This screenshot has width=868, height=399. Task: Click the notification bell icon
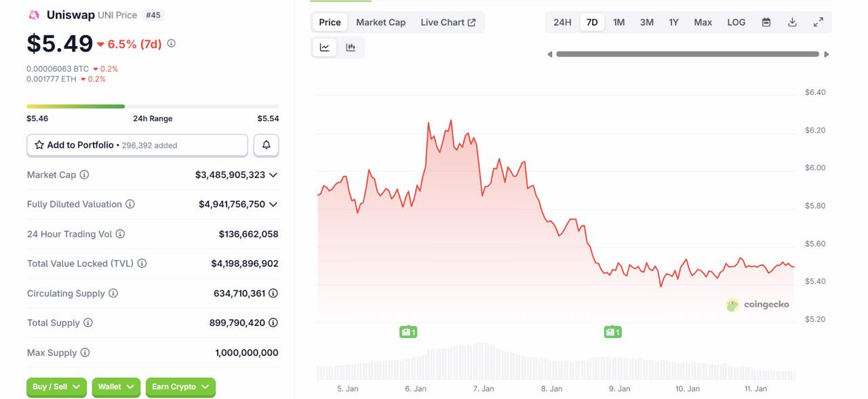266,144
